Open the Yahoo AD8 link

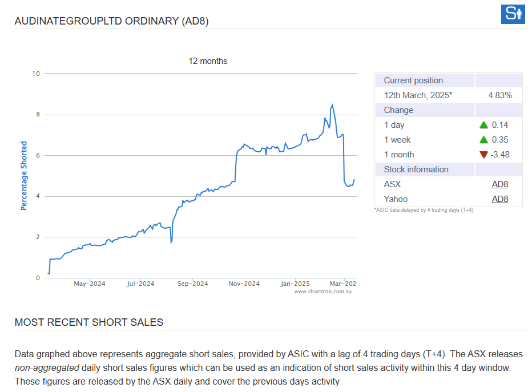coord(499,199)
